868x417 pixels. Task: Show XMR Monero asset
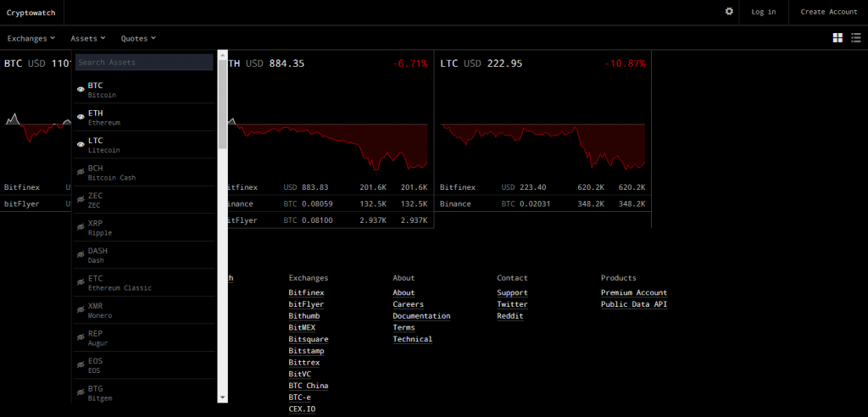[81, 310]
